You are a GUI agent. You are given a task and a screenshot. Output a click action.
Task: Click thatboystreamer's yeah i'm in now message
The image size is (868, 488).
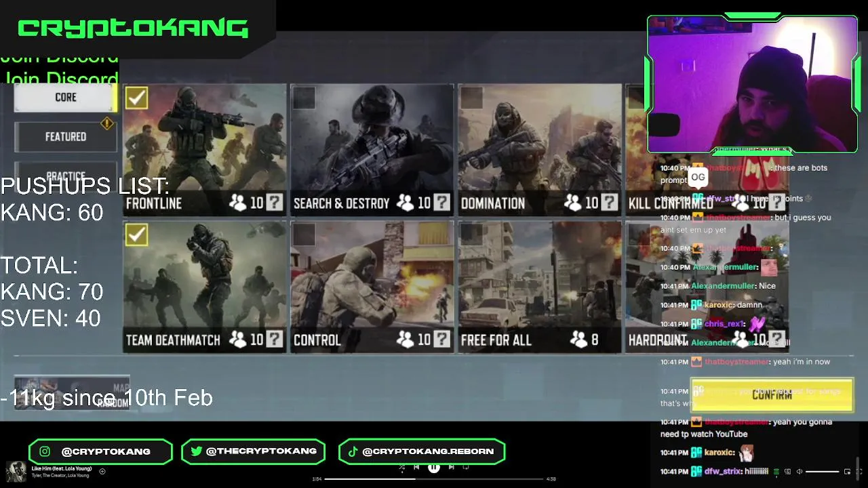coord(801,362)
